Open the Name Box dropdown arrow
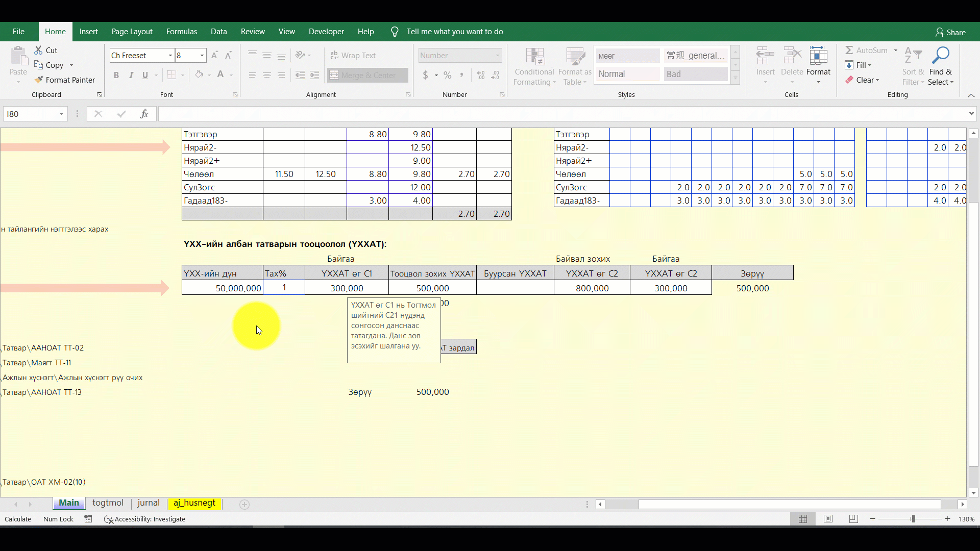The width and height of the screenshot is (980, 551). tap(61, 114)
